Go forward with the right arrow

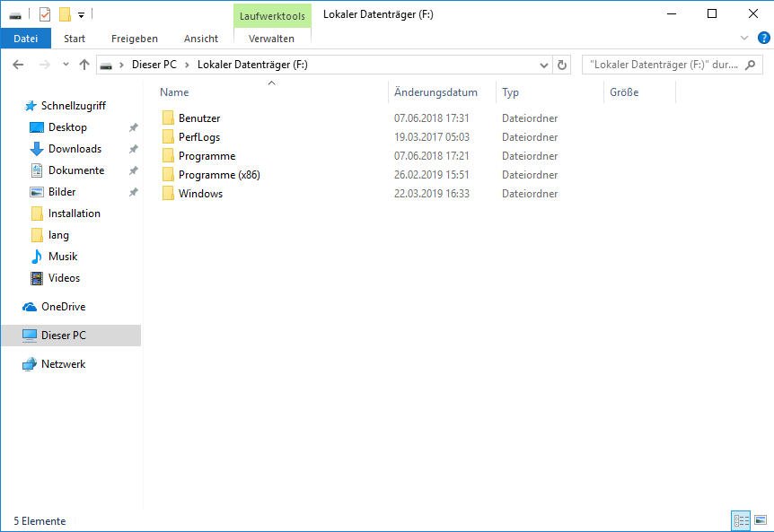click(x=44, y=65)
